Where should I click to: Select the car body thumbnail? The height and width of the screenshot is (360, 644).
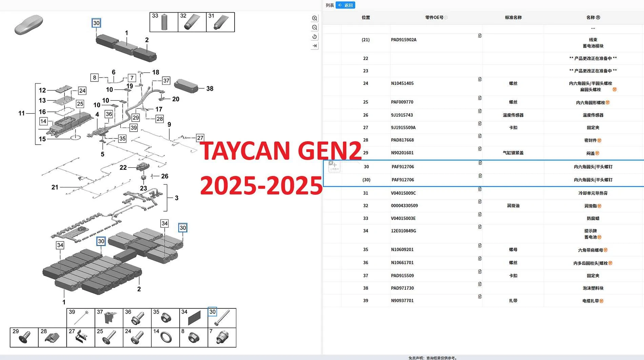(29, 24)
